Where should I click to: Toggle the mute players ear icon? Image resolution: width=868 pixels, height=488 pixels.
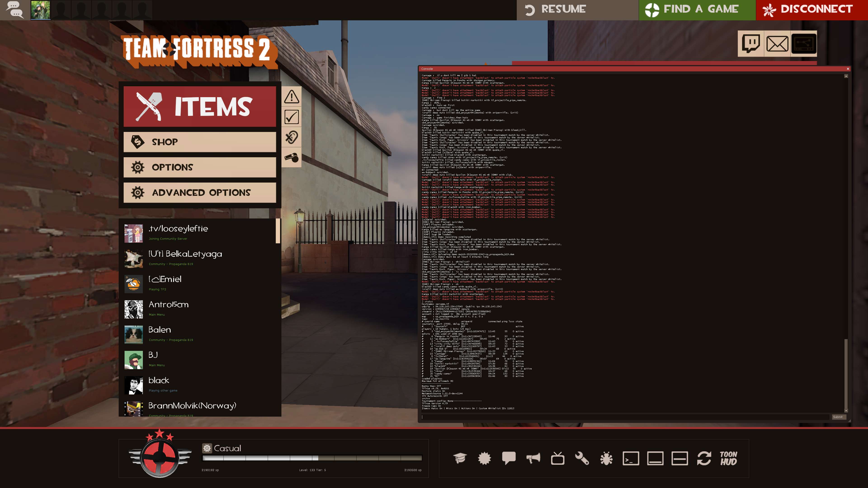pyautogui.click(x=291, y=137)
